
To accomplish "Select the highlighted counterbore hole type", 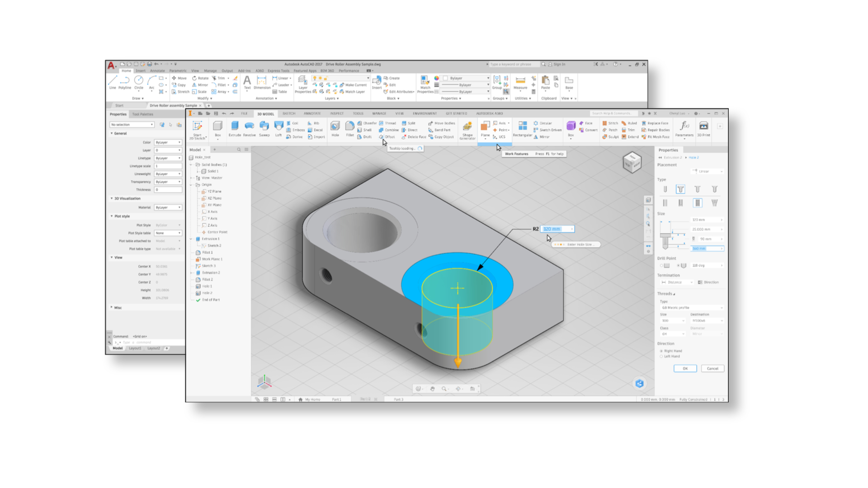I will coord(680,189).
